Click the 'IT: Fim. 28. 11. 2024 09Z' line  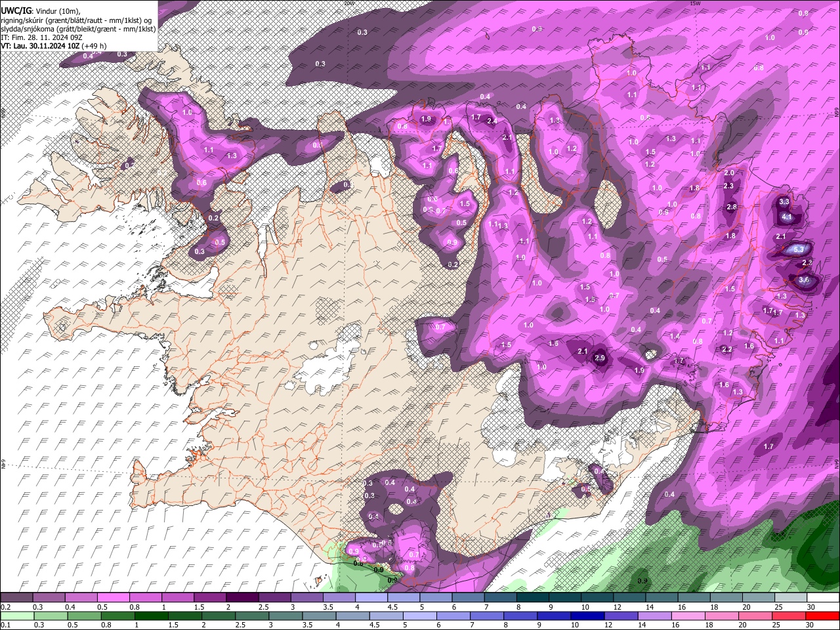coord(41,37)
